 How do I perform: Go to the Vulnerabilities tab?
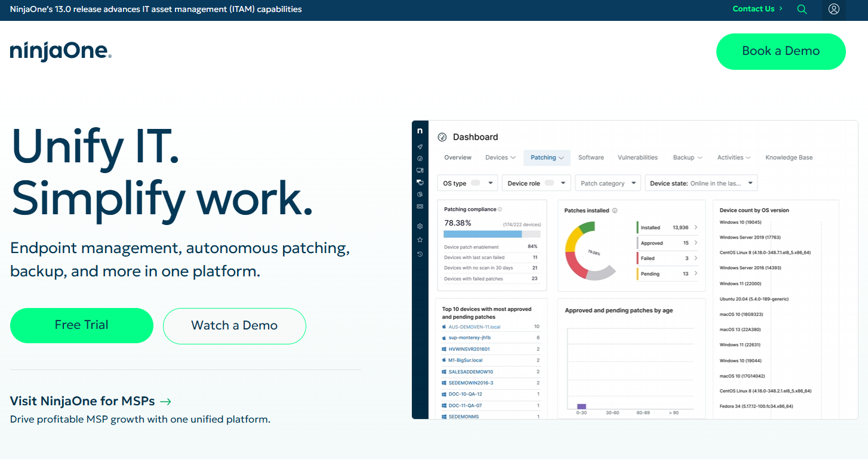tap(638, 158)
